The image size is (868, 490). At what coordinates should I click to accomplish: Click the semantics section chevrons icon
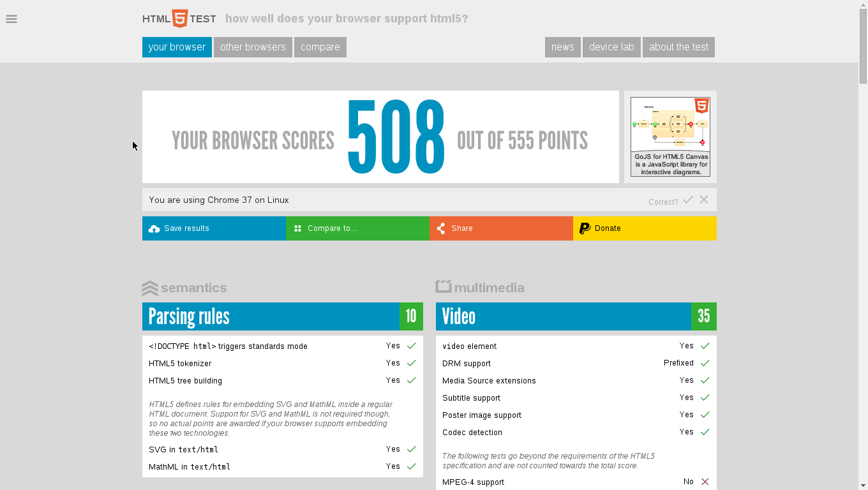(150, 288)
